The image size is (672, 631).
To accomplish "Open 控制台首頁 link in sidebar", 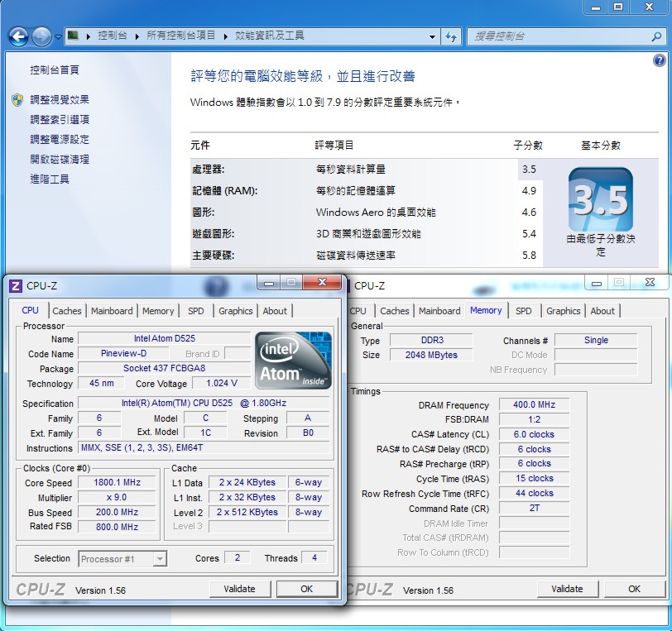I will coord(55,69).
